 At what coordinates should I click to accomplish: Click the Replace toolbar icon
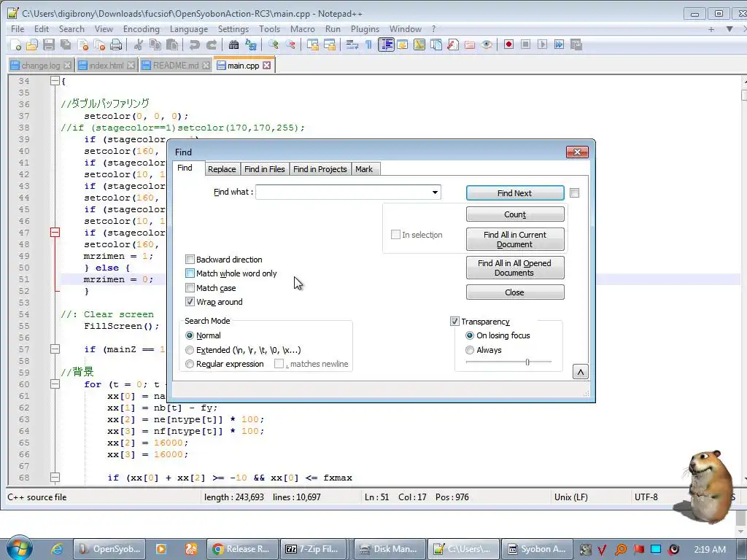[x=251, y=44]
